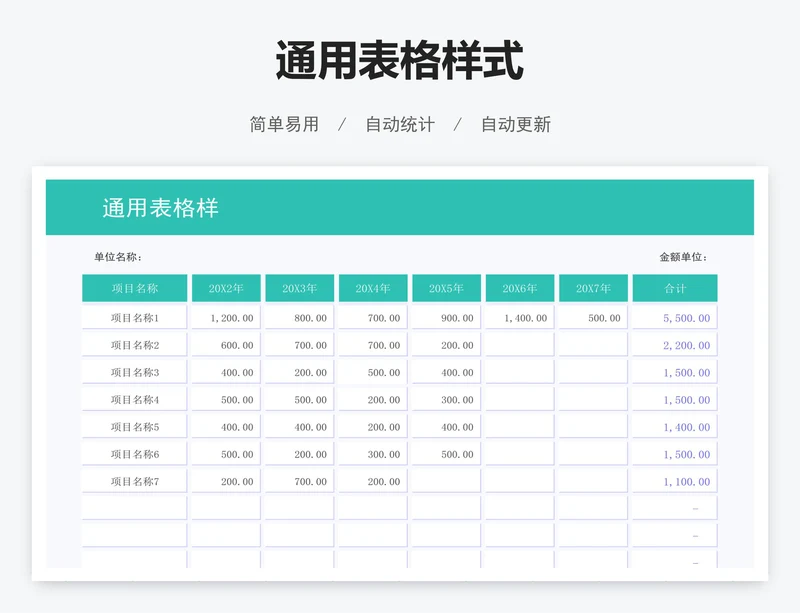Select the 20X2年 column header
The height and width of the screenshot is (613, 800).
226,288
